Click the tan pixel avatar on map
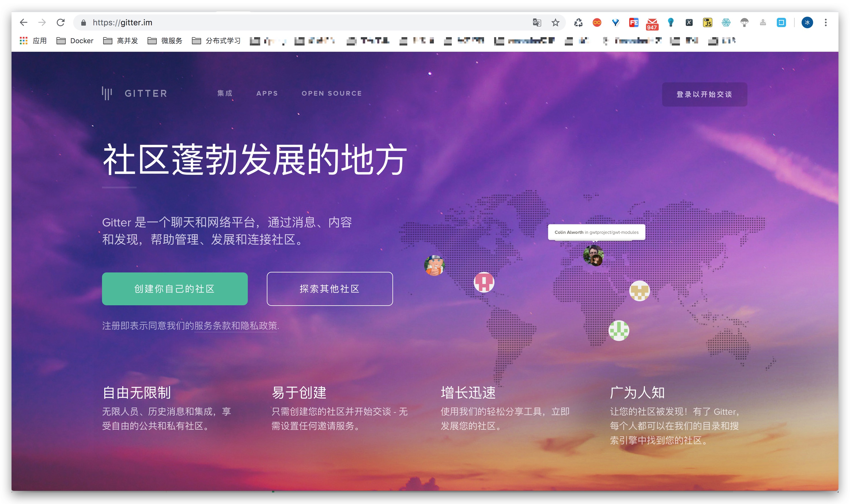The height and width of the screenshot is (504, 850). coord(639,291)
